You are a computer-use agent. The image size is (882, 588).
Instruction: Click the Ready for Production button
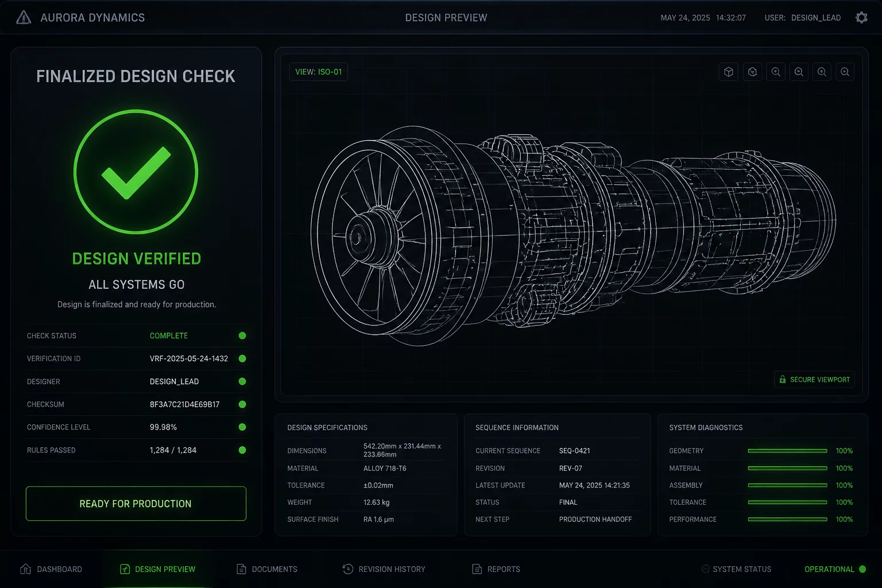136,504
